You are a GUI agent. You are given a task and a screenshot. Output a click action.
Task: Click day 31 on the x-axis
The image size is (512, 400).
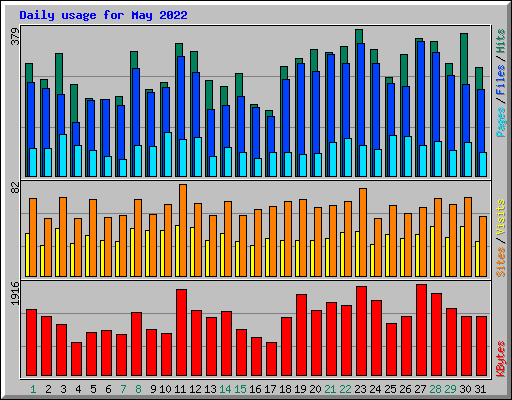tap(480, 389)
